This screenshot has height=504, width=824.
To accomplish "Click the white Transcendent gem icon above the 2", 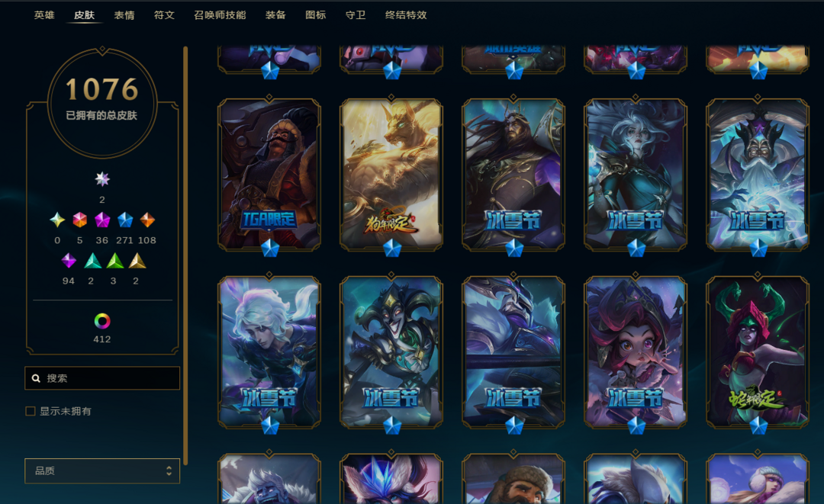I will pos(102,179).
